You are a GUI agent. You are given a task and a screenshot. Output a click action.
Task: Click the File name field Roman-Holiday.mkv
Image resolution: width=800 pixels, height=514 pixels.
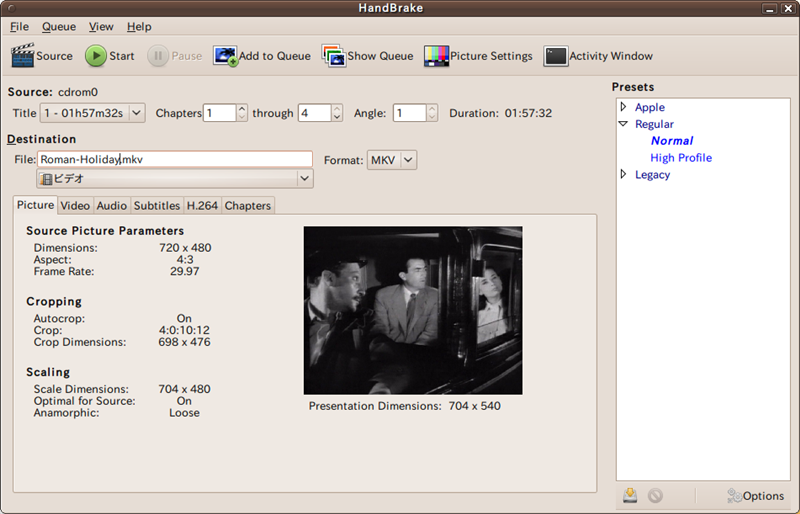[174, 159]
